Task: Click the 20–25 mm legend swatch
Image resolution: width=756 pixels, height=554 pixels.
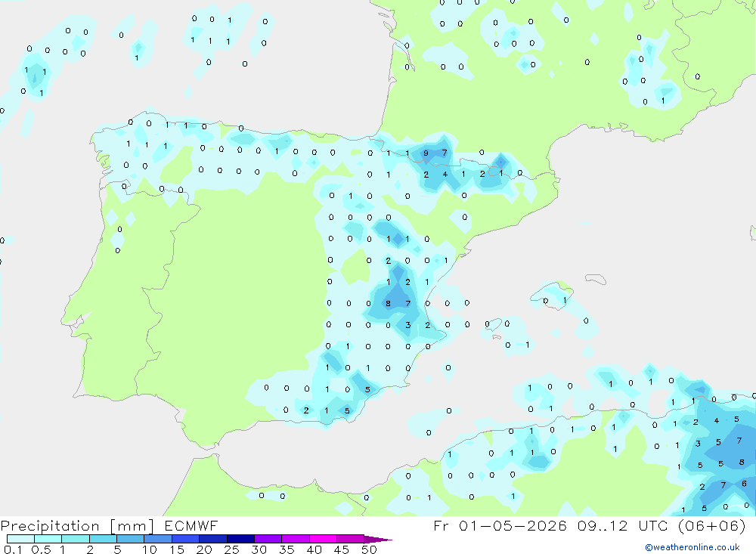Action: click(x=213, y=539)
